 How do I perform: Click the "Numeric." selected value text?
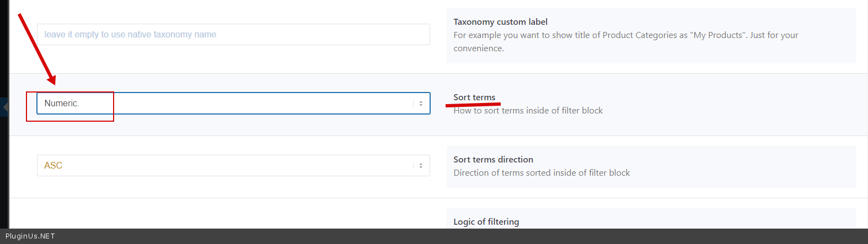pos(61,104)
